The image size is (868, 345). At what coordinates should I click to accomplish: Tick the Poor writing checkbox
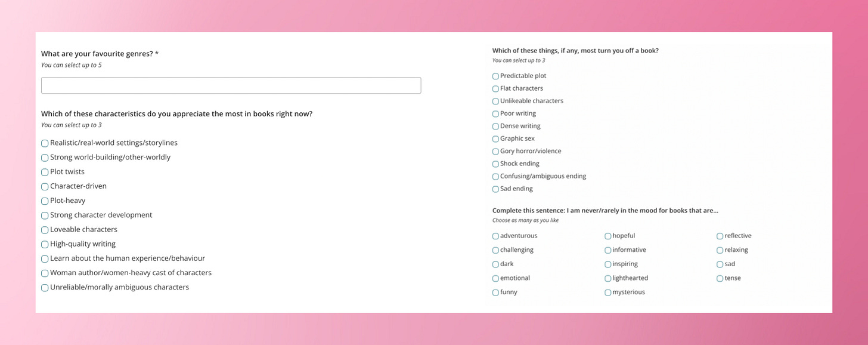pos(495,114)
